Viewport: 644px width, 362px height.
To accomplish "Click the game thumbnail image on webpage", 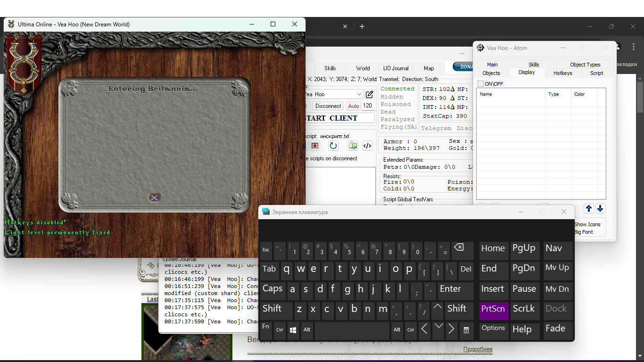I will coord(187,332).
